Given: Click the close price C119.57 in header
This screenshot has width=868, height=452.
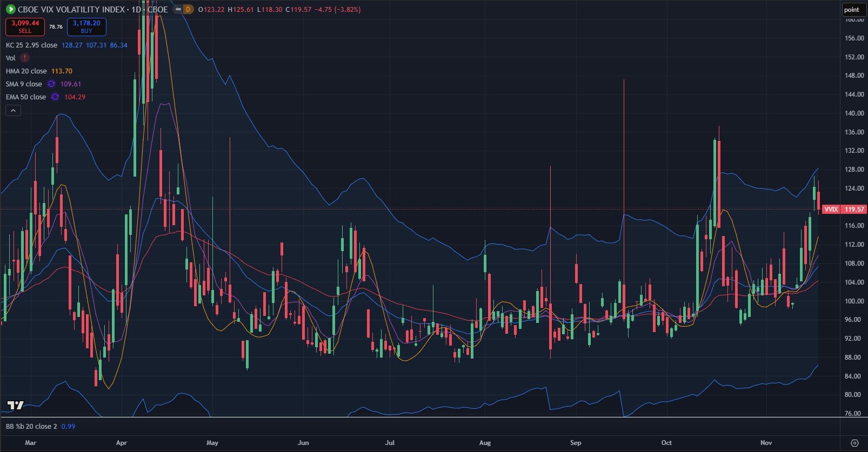Looking at the screenshot, I should pyautogui.click(x=298, y=9).
